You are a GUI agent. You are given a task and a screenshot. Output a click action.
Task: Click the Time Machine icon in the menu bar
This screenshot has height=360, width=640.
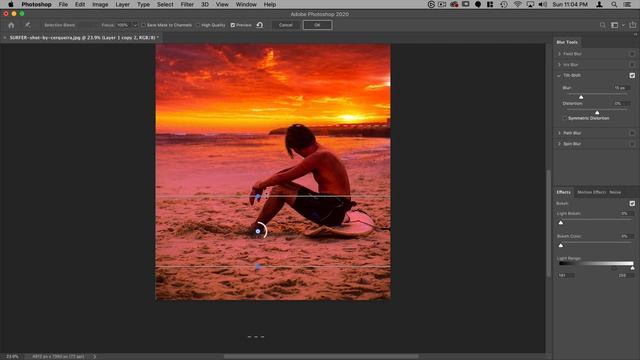504,4
